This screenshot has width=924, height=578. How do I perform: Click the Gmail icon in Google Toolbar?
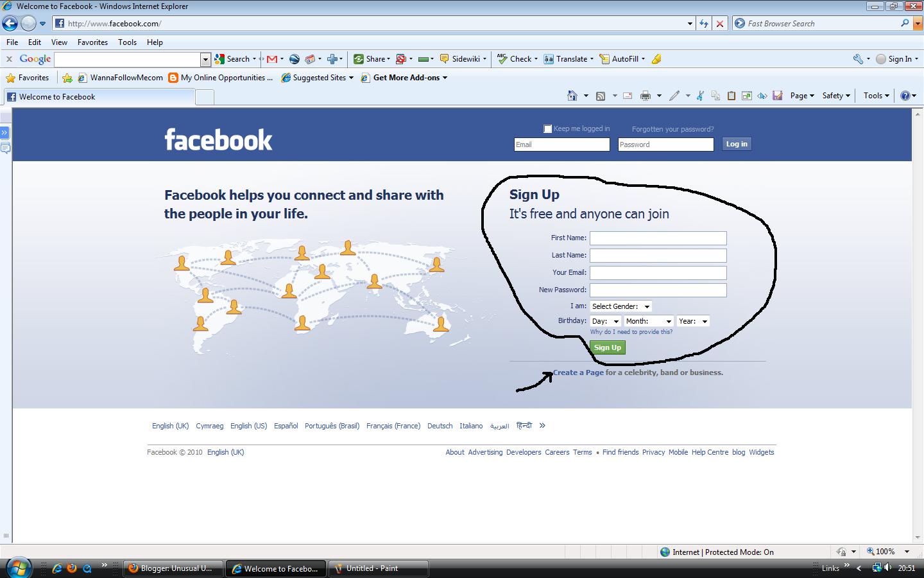(272, 59)
